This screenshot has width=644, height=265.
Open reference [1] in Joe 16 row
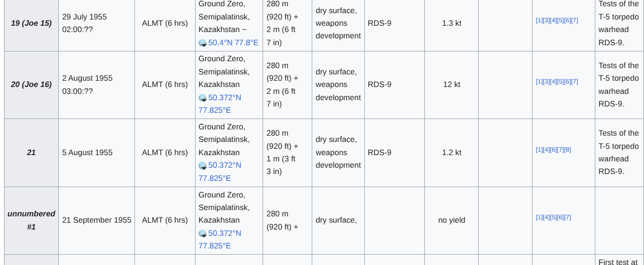(x=539, y=82)
